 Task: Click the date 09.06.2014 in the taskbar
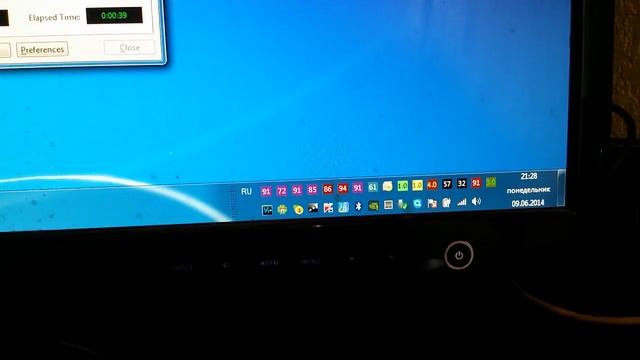[528, 203]
